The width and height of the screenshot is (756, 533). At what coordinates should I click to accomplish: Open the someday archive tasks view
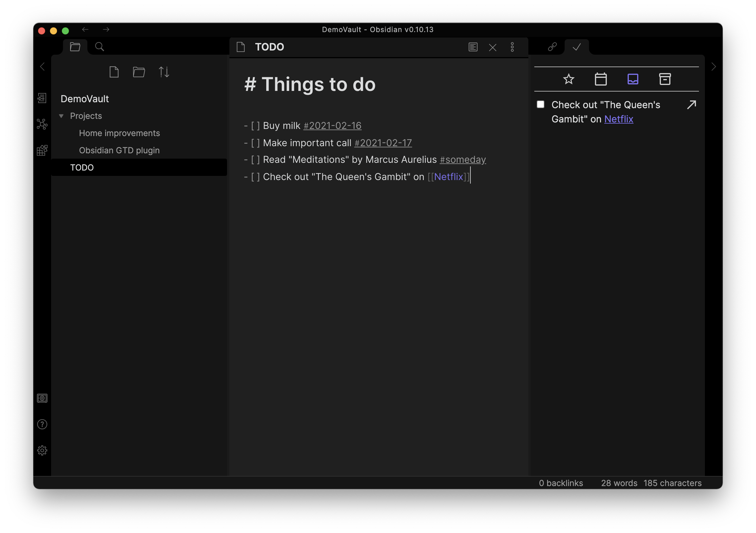(x=665, y=79)
